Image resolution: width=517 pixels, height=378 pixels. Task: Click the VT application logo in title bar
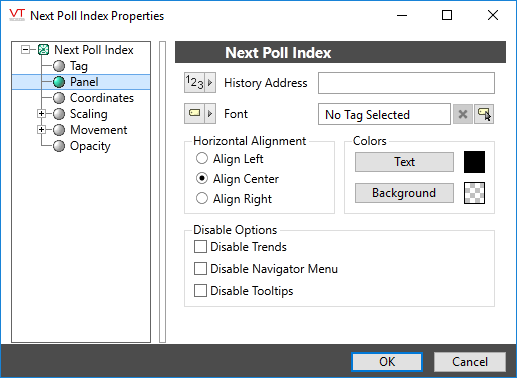[x=17, y=15]
